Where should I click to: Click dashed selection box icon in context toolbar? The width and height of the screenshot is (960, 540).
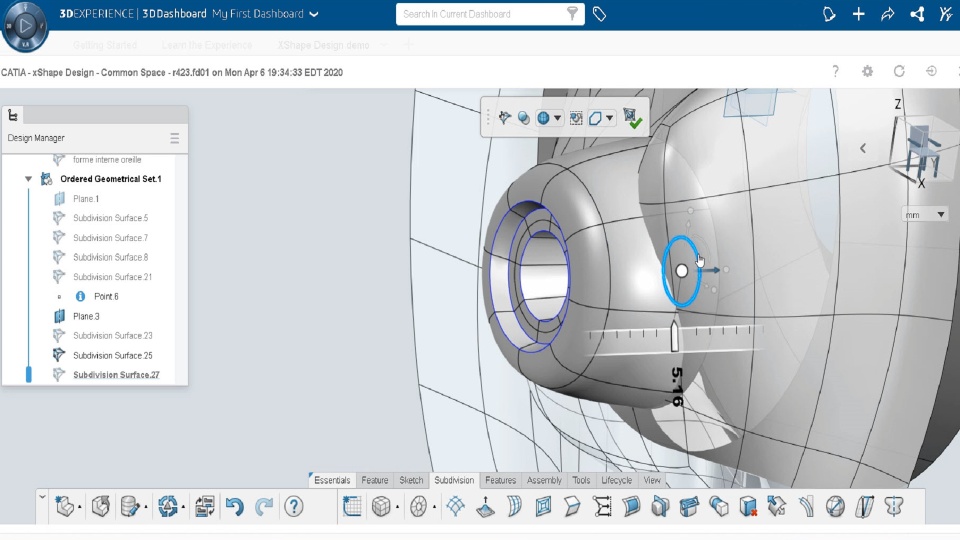pyautogui.click(x=576, y=118)
